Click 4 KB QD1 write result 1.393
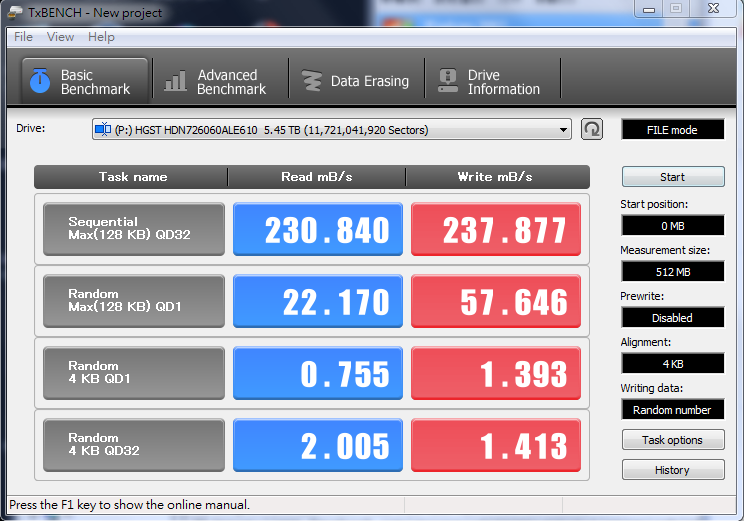Screen dimensions: 744x521 point(496,373)
